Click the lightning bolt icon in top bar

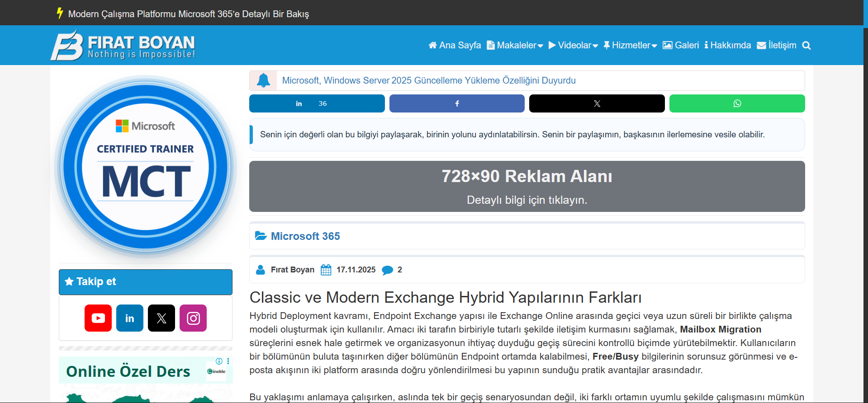(60, 13)
